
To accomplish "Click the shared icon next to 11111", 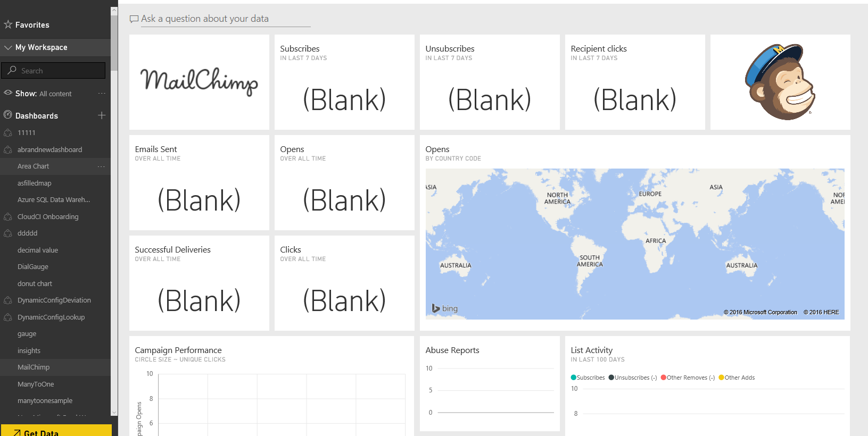I will pos(8,132).
